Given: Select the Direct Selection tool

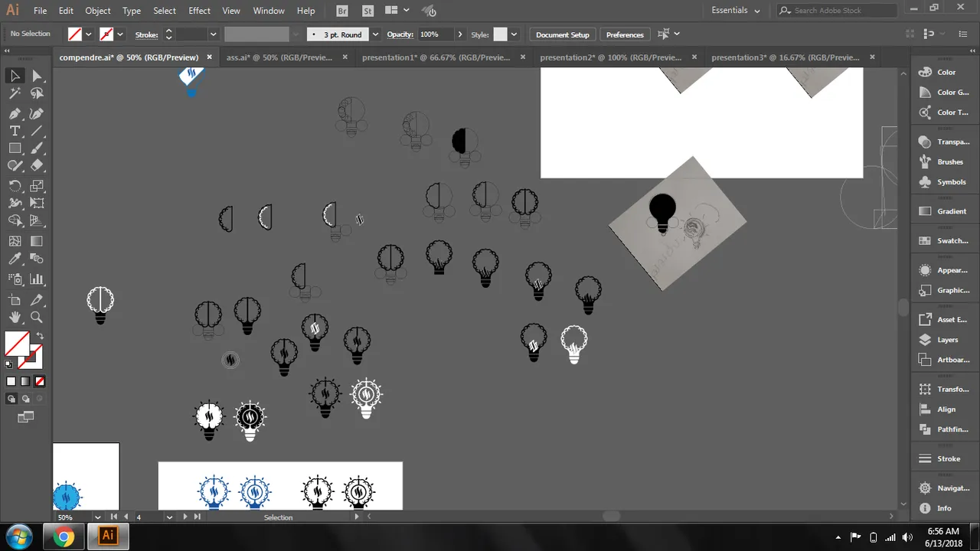Looking at the screenshot, I should [x=37, y=76].
